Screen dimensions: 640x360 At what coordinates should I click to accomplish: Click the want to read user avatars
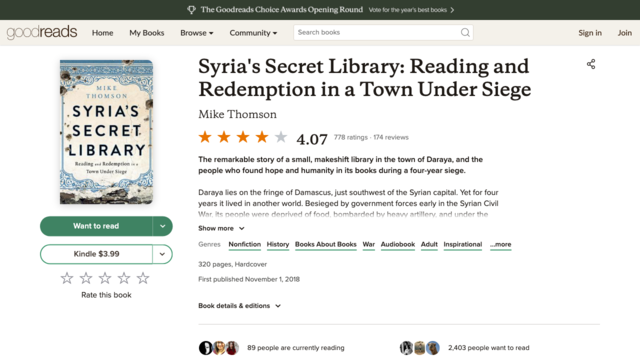(420, 348)
